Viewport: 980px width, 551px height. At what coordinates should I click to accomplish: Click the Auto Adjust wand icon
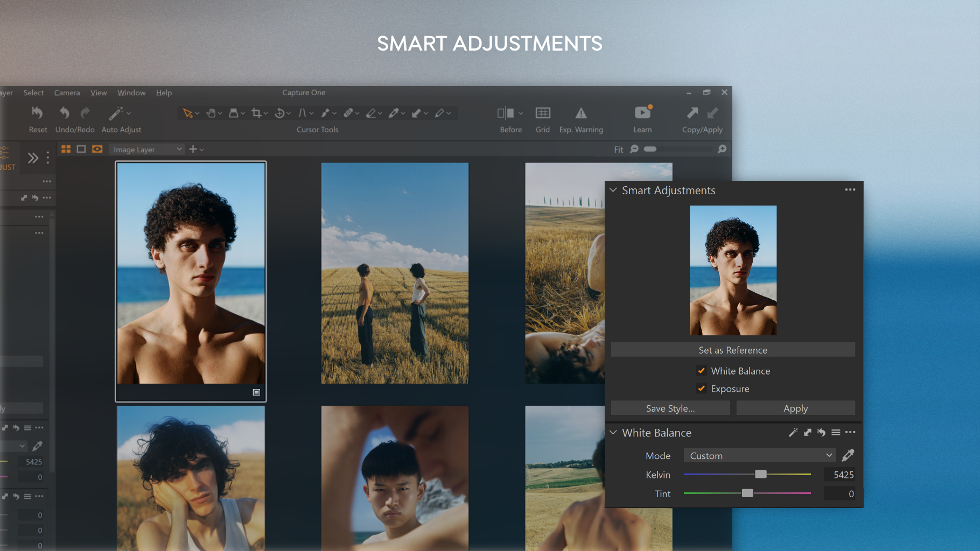click(x=115, y=112)
